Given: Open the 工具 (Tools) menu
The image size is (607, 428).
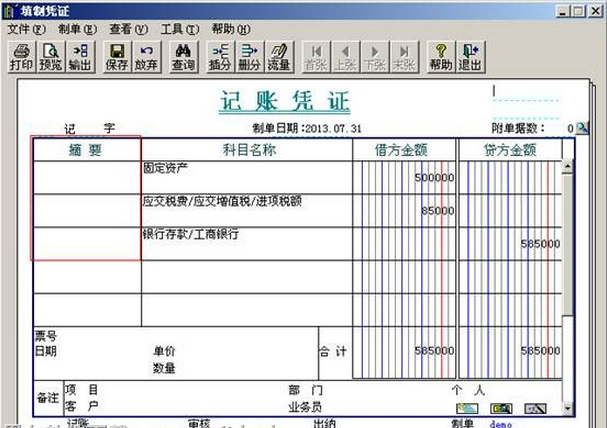Looking at the screenshot, I should [179, 29].
